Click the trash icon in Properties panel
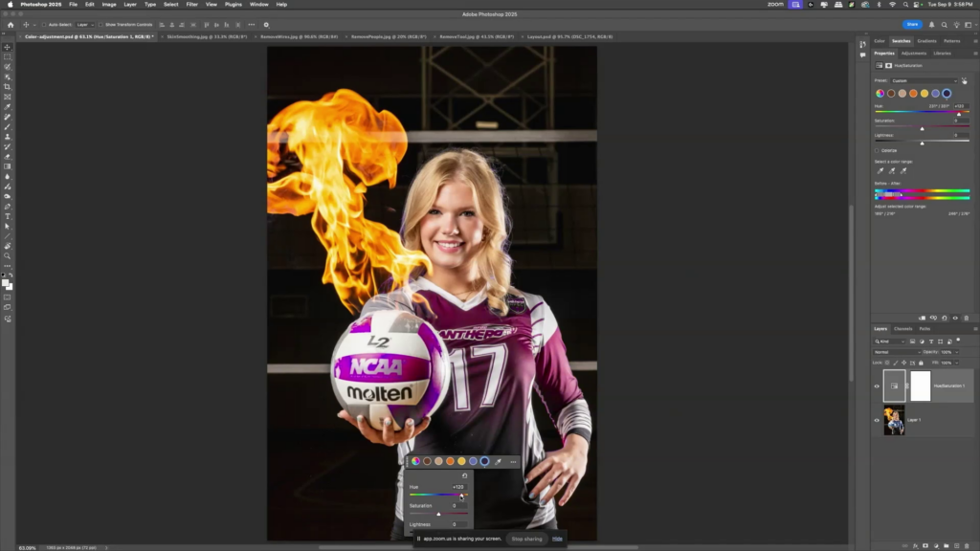 [x=966, y=318]
